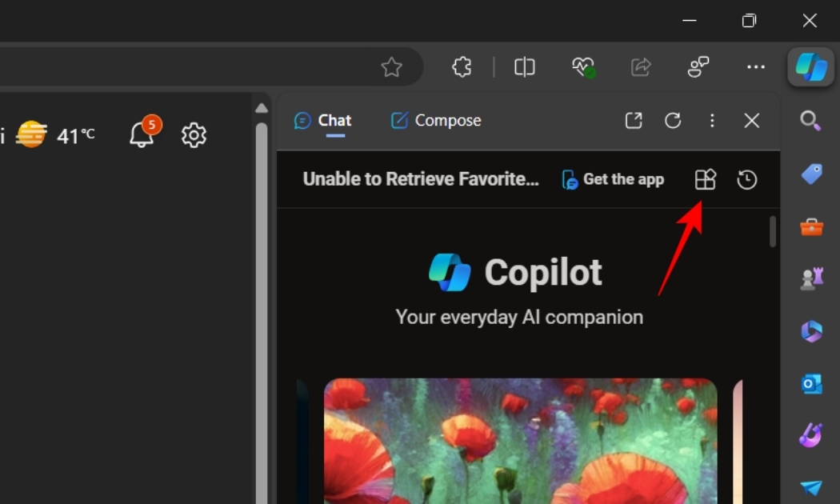Screen dimensions: 840x504
Task: Add this page to favorites
Action: pos(392,67)
